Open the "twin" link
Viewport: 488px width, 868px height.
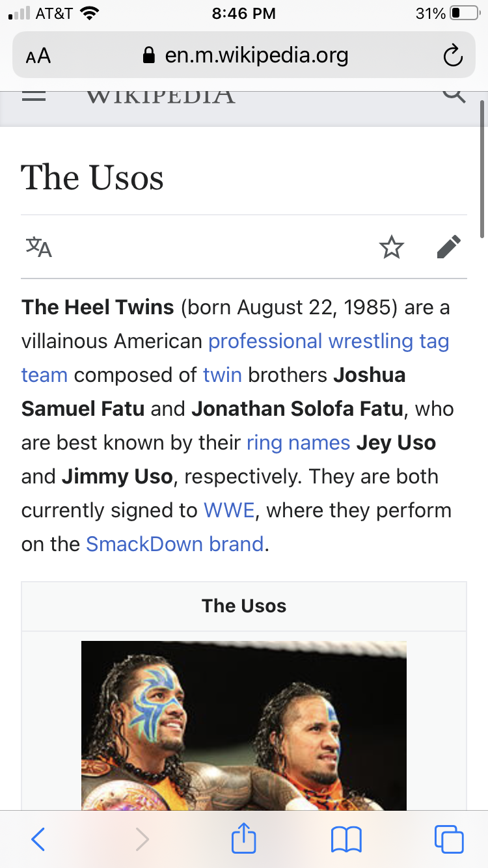(223, 375)
